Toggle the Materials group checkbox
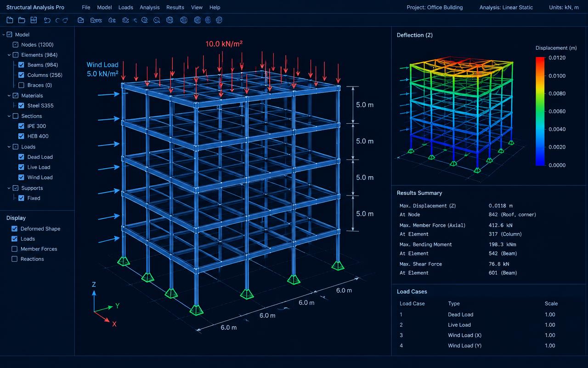The width and height of the screenshot is (588, 368). click(x=15, y=96)
